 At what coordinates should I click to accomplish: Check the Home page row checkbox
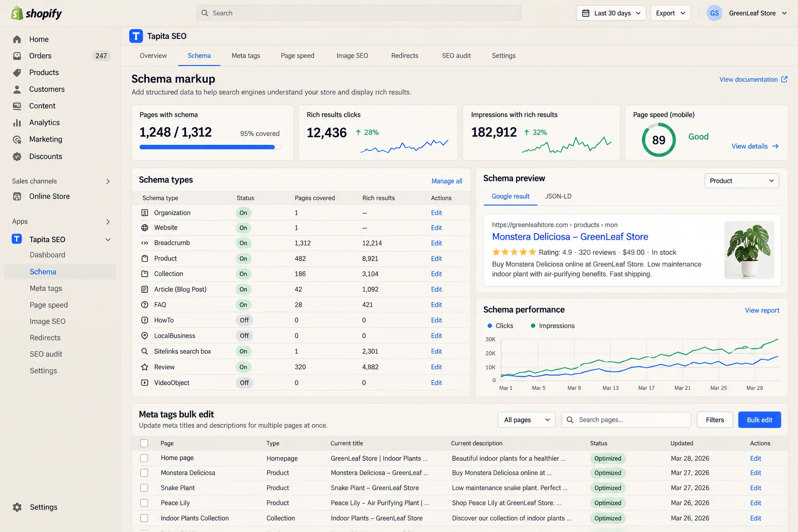click(x=144, y=458)
